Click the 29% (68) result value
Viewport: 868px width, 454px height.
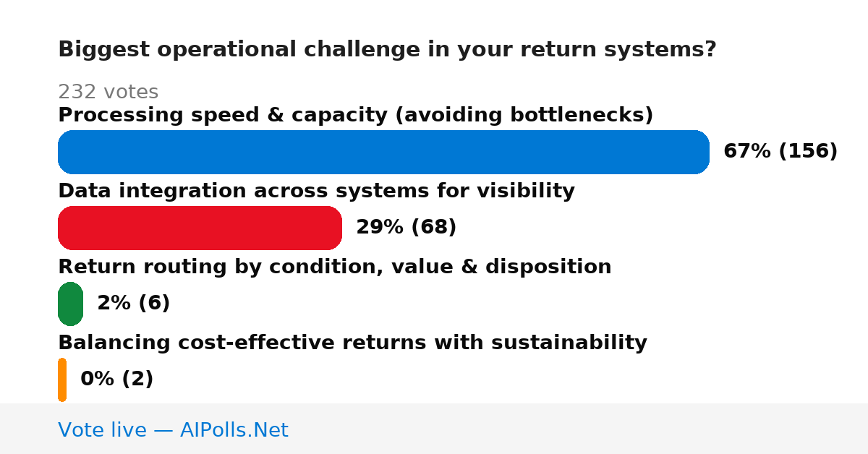406,227
